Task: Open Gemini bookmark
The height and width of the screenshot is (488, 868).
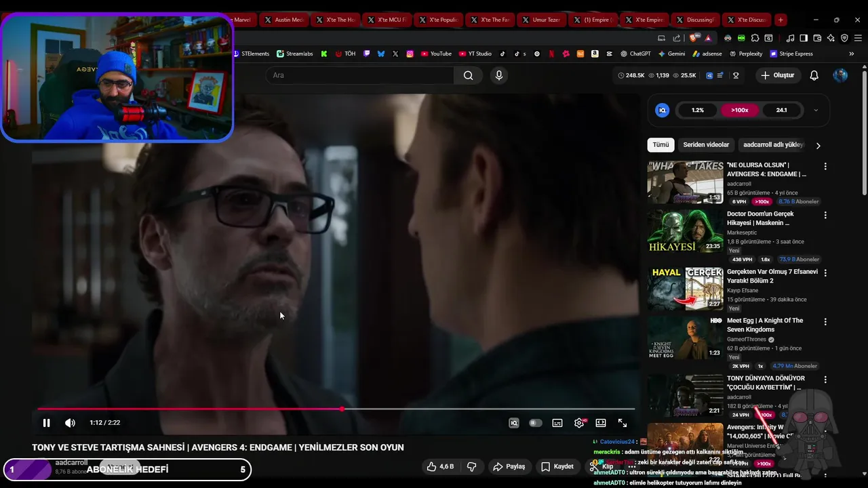Action: pos(671,54)
